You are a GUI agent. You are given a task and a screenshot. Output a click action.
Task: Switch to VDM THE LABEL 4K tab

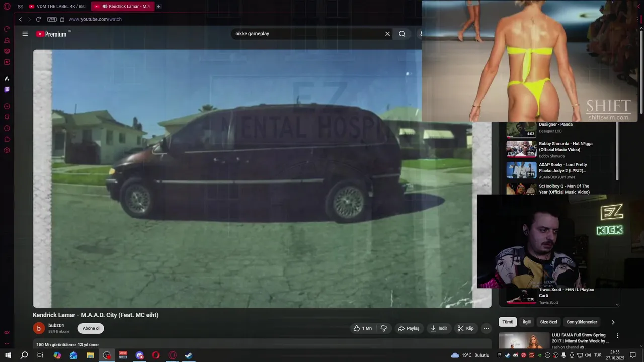pos(57,7)
